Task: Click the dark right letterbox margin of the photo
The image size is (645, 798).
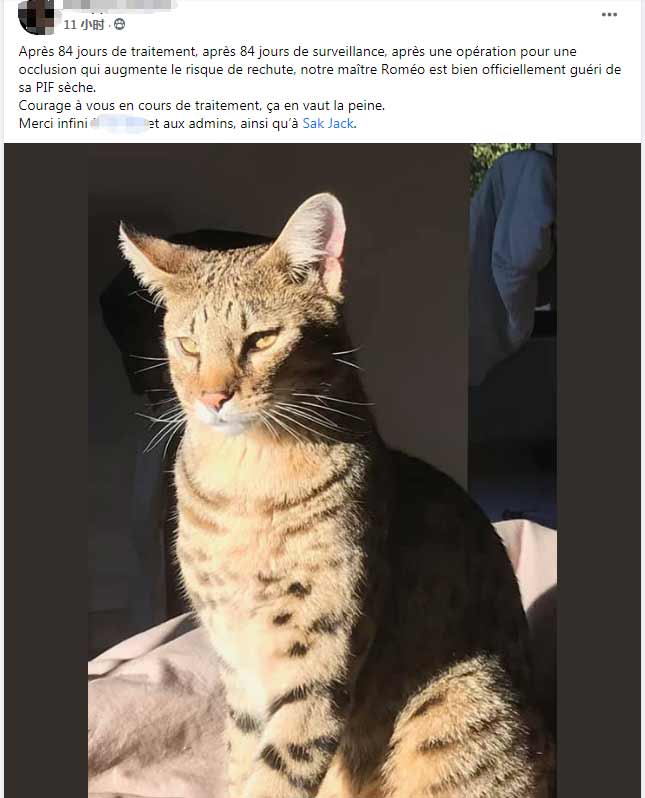Action: (x=599, y=470)
